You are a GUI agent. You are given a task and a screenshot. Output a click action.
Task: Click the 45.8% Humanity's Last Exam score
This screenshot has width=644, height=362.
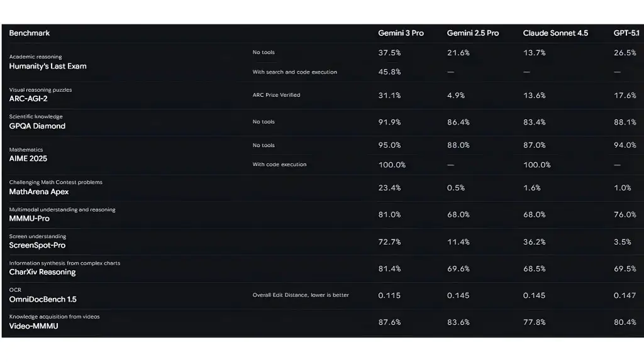(x=389, y=72)
